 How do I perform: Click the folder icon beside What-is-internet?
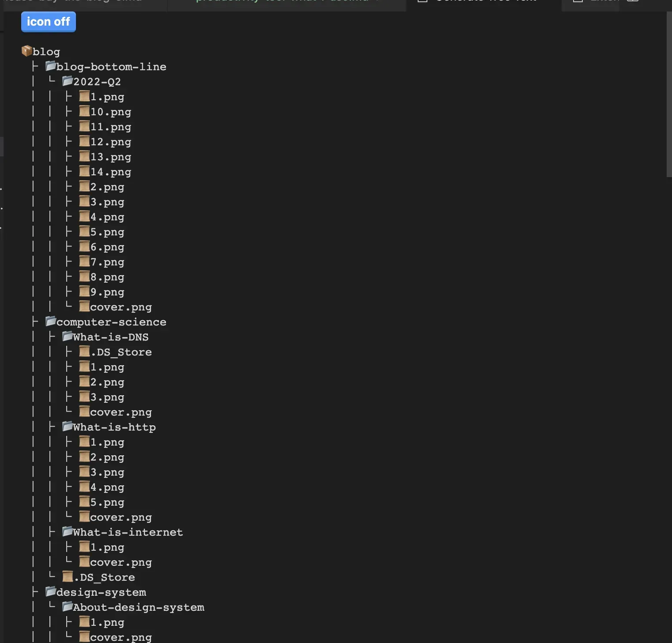click(x=67, y=532)
